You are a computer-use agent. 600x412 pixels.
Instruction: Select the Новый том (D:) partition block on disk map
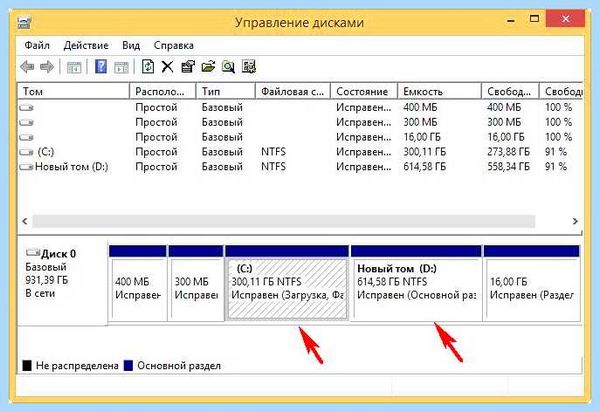416,283
